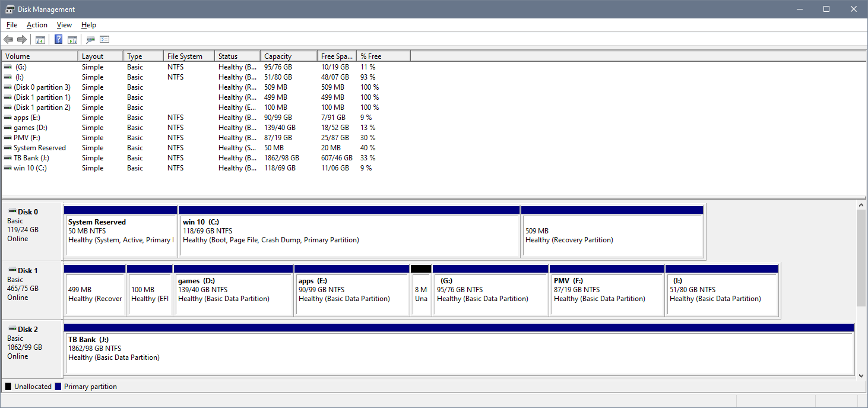Open the blue Help toolbar icon

click(x=59, y=40)
